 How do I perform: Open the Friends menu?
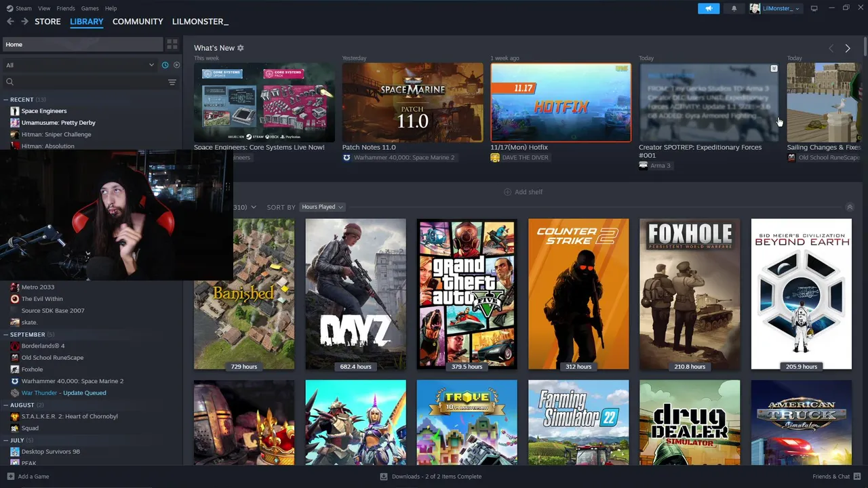(x=66, y=8)
